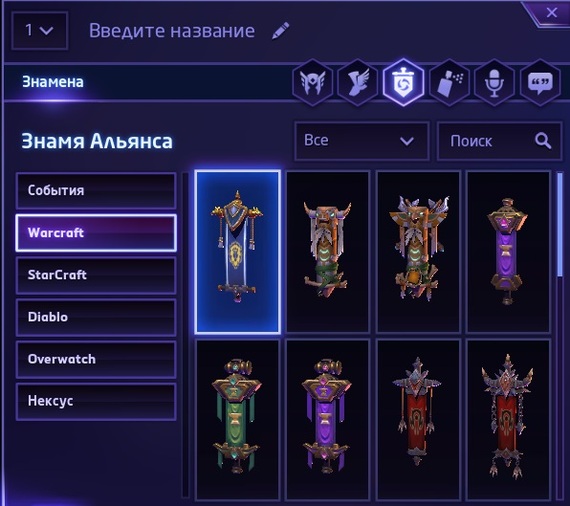Select the blue Alliance banner thumbnail
Image resolution: width=570 pixels, height=506 pixels.
click(x=237, y=252)
